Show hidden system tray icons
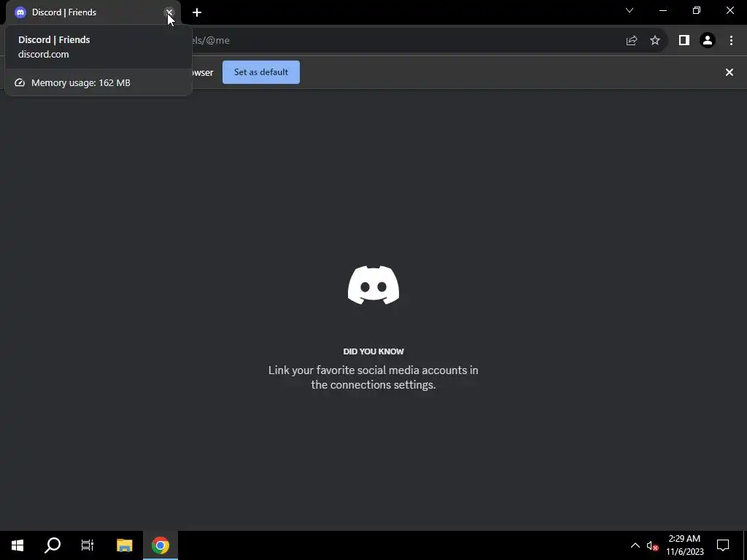This screenshot has height=560, width=747. [x=635, y=545]
